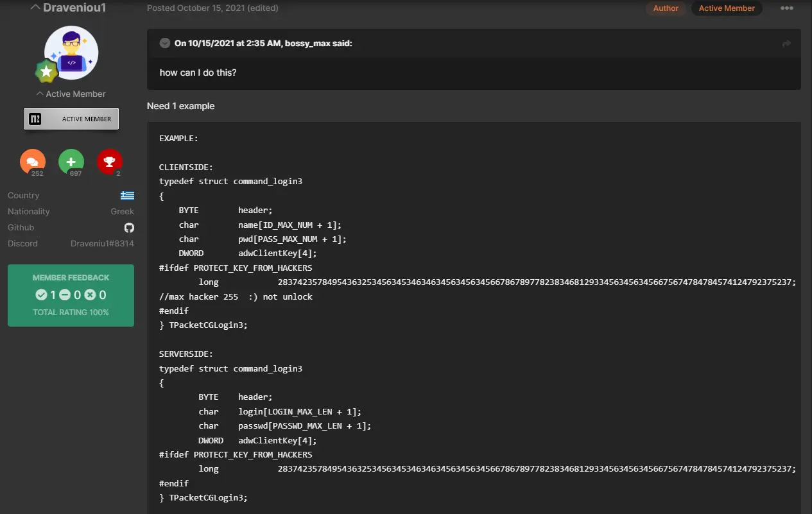Viewport: 812px width, 514px height.
Task: Click the neutral feedback minus icon
Action: pyautogui.click(x=65, y=295)
